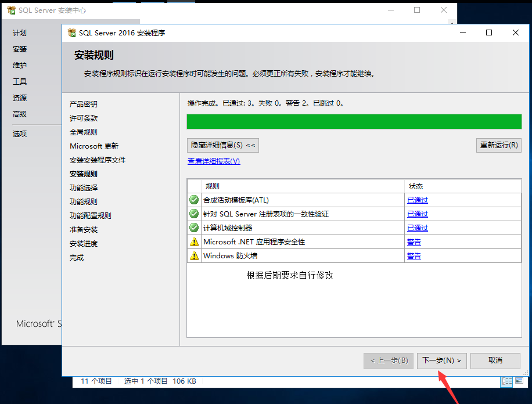Click the 功能选择 setup step
This screenshot has width=532, height=404.
pos(84,187)
